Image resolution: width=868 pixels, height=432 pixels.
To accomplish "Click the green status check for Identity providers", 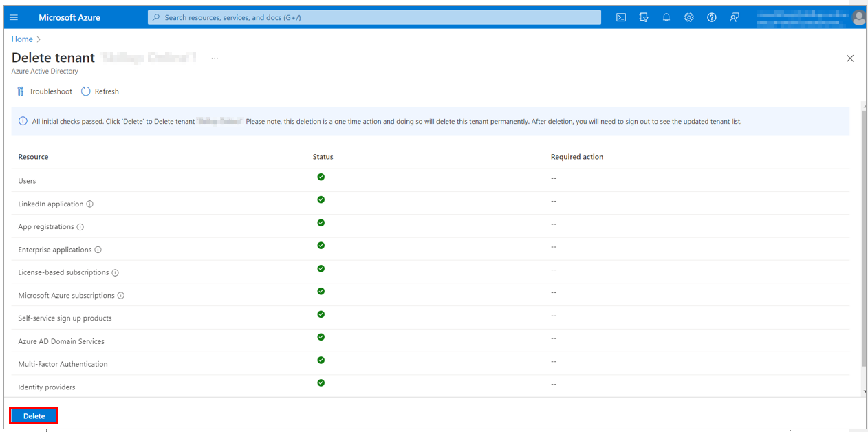I will coord(321,382).
